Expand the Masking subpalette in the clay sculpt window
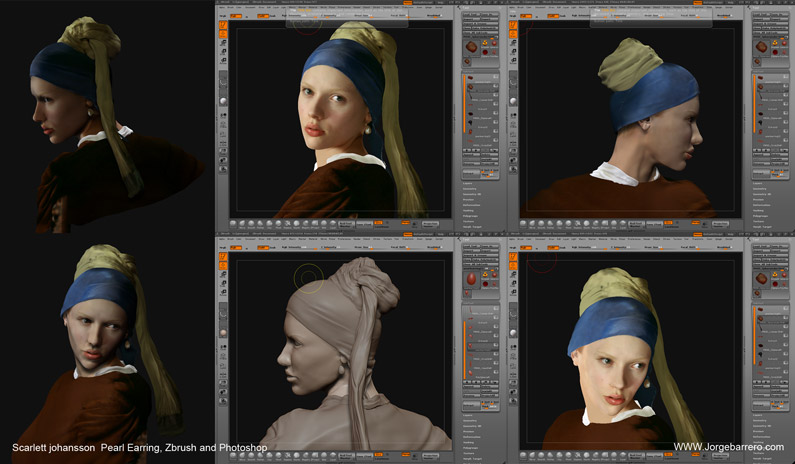Viewport: 795px width, 464px height. point(468,442)
